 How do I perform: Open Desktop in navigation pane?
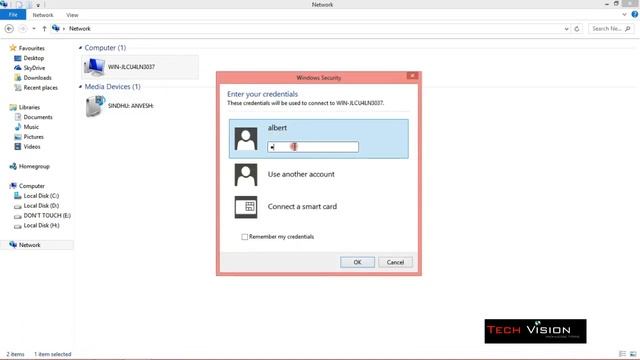click(x=33, y=58)
